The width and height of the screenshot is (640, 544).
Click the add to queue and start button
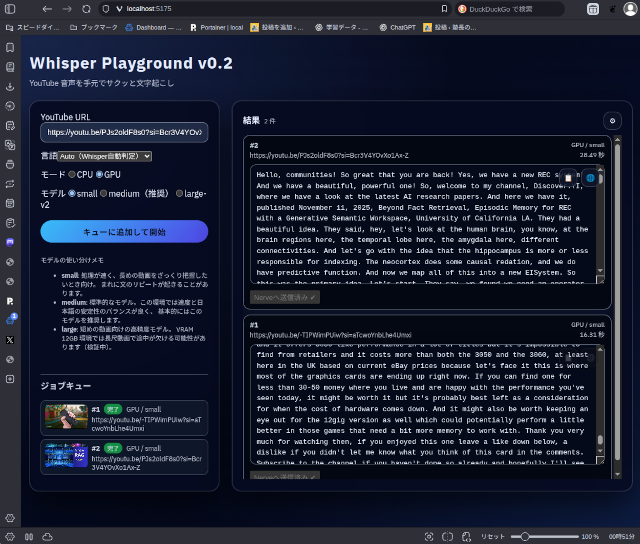click(124, 232)
